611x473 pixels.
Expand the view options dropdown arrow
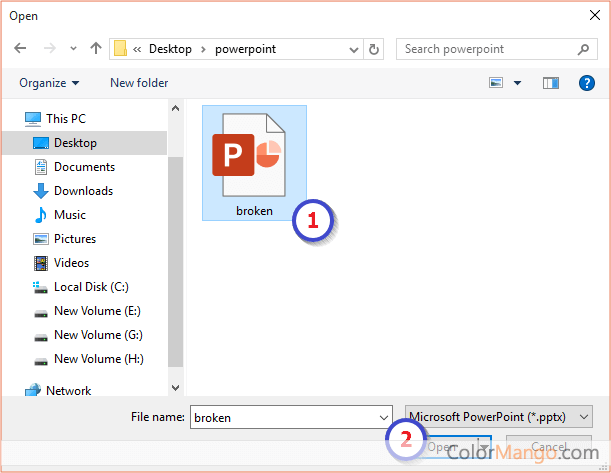[517, 83]
